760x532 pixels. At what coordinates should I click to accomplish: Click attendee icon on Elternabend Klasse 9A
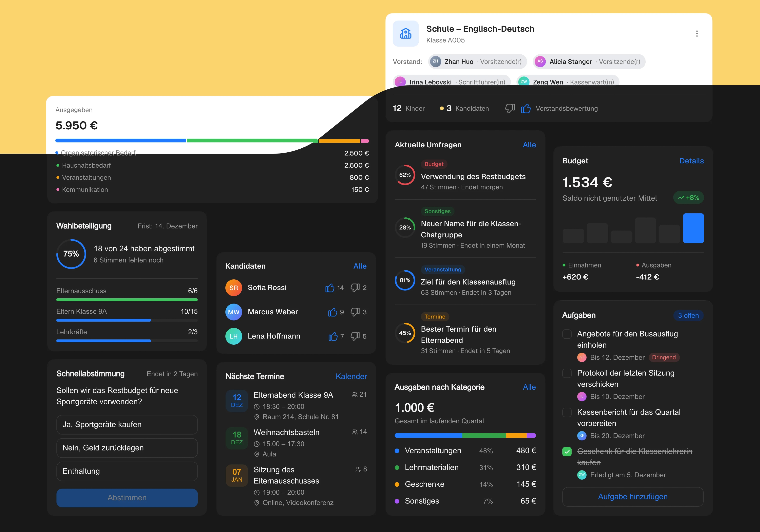354,394
